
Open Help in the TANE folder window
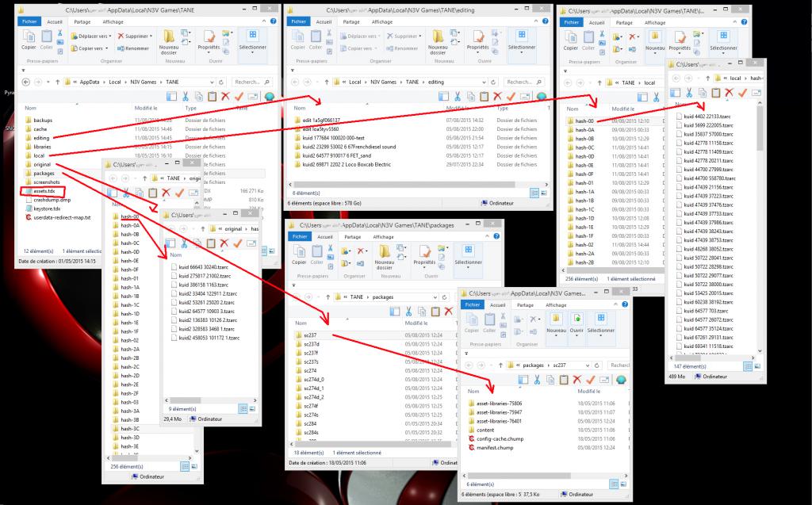coord(273,21)
